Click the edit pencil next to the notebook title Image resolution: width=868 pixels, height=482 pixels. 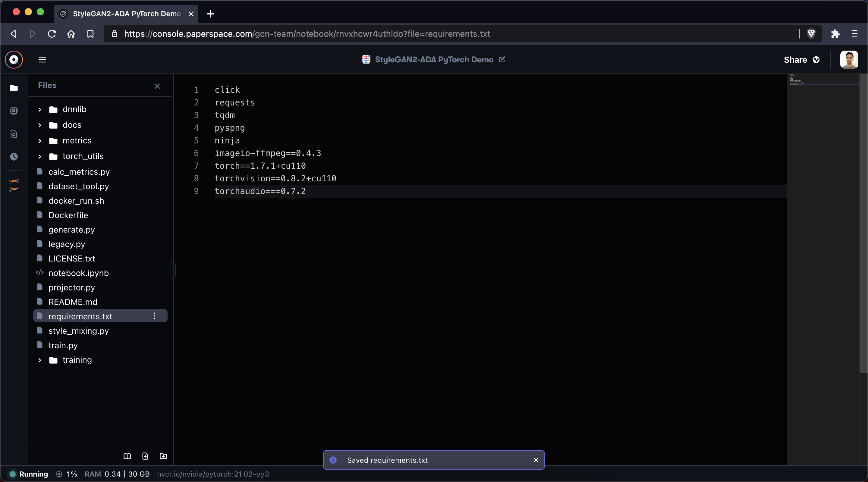pyautogui.click(x=502, y=60)
